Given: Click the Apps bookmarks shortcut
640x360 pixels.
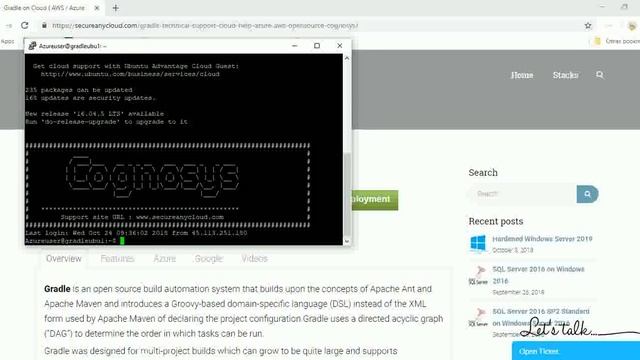Looking at the screenshot, I should pos(7,41).
